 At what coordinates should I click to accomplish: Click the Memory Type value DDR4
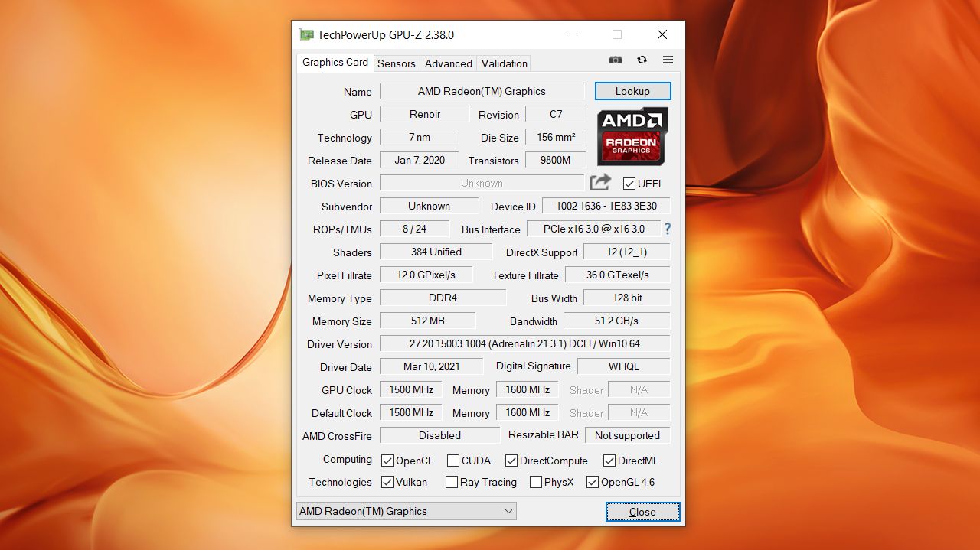tap(443, 298)
